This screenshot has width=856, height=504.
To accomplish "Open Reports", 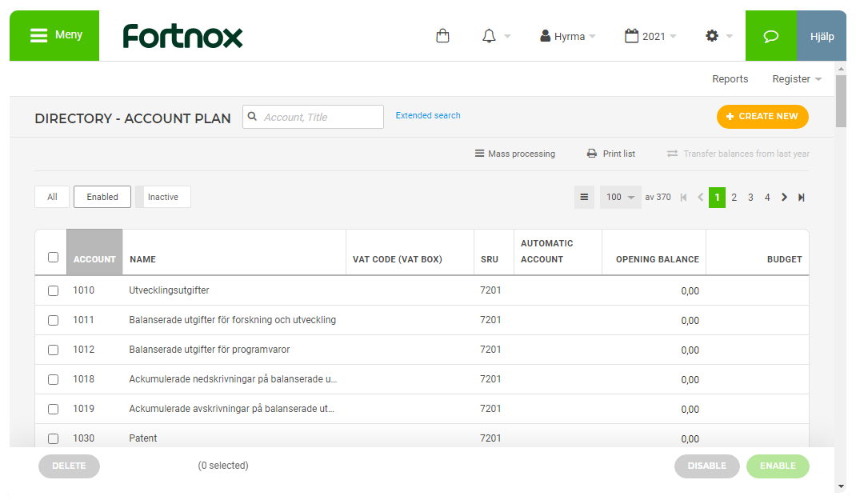I will [x=730, y=79].
